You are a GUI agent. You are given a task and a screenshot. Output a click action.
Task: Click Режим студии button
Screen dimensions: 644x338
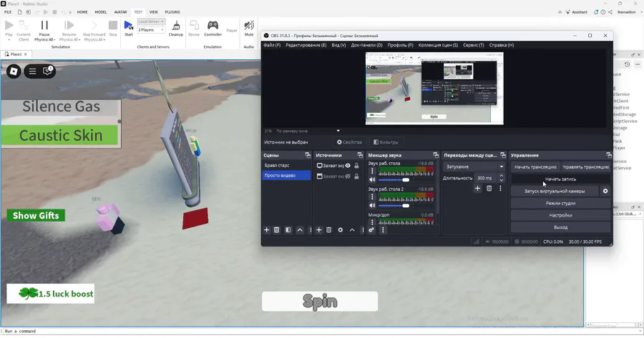[x=560, y=203]
